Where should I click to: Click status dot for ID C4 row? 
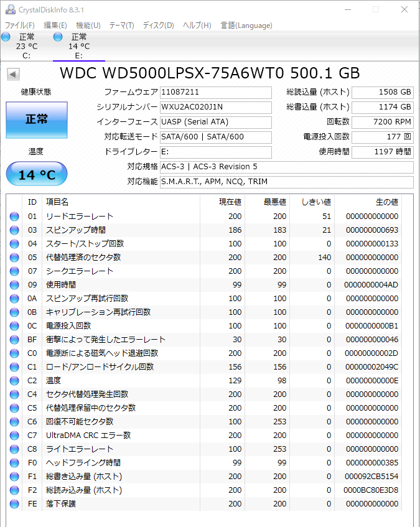tap(14, 394)
